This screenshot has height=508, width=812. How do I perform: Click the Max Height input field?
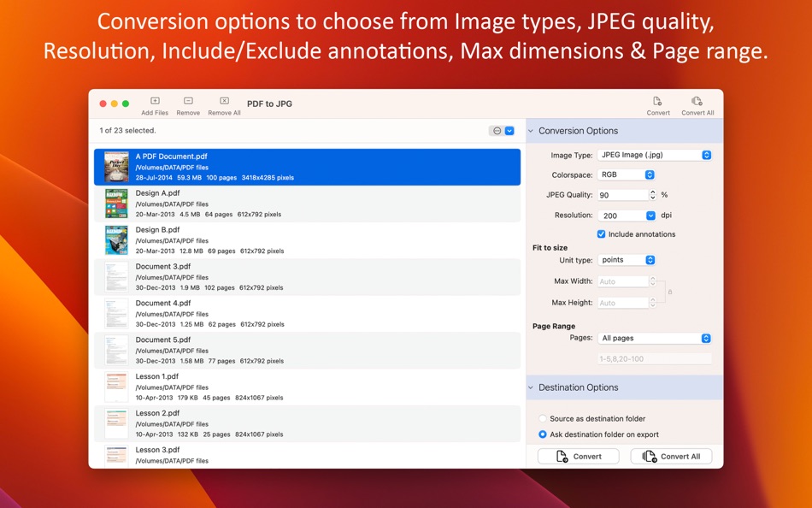coord(622,303)
